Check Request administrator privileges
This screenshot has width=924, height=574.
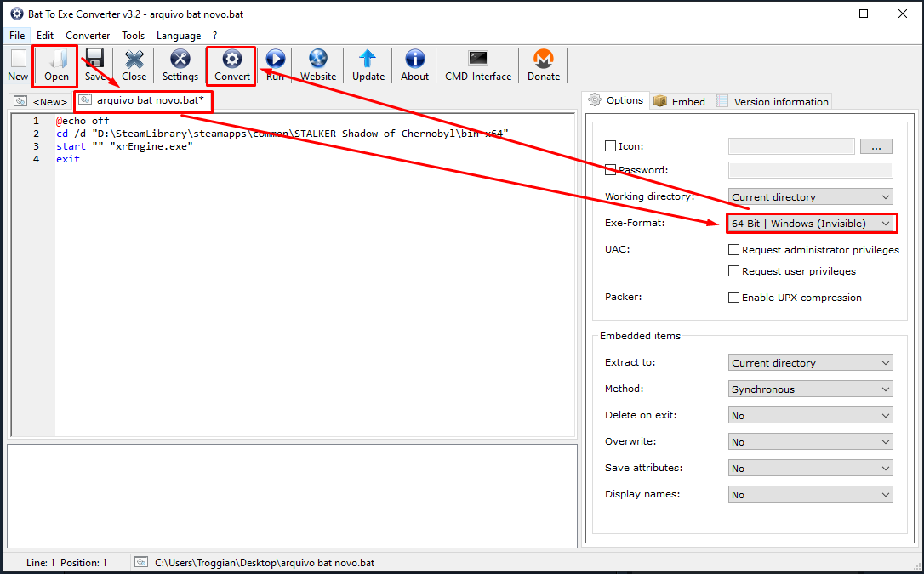pyautogui.click(x=733, y=250)
